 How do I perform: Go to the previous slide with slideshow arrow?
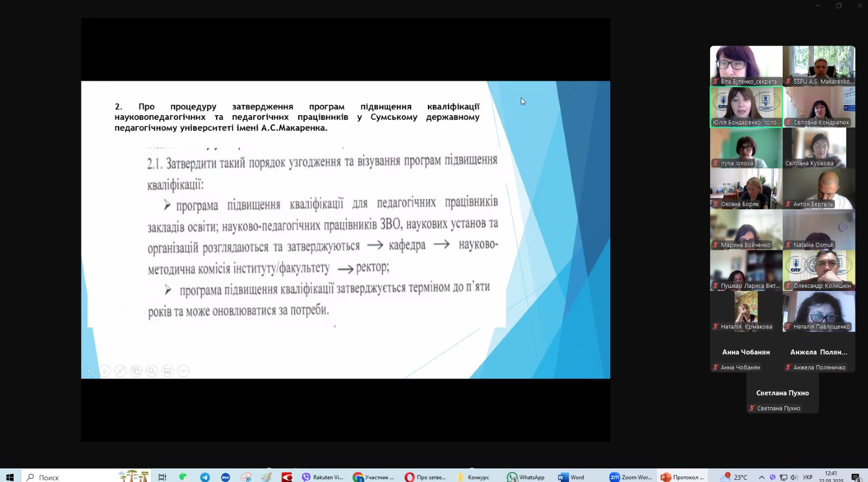pos(90,371)
